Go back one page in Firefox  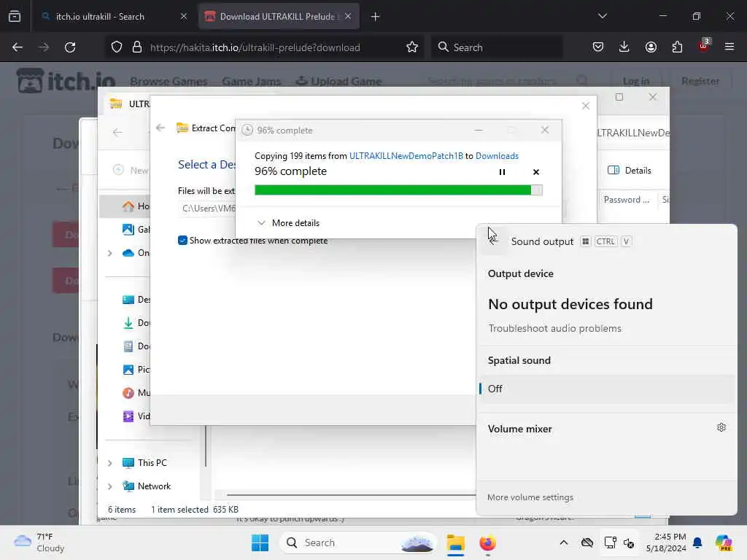pyautogui.click(x=18, y=47)
